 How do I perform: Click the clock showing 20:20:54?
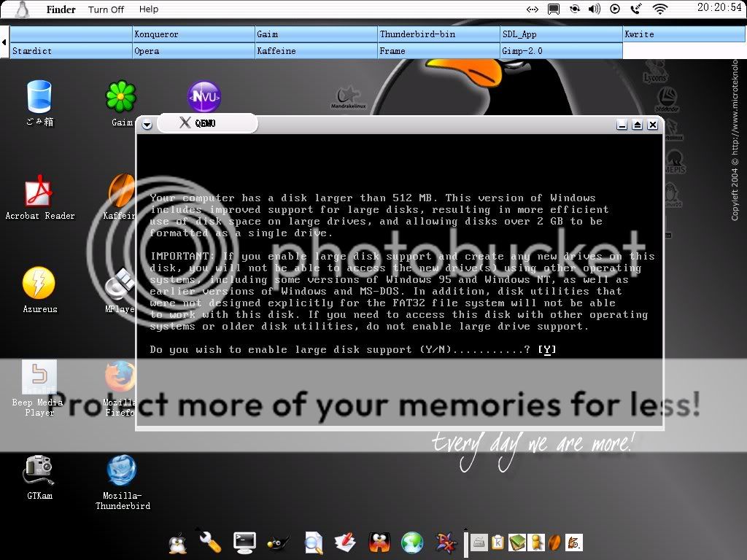[719, 7]
